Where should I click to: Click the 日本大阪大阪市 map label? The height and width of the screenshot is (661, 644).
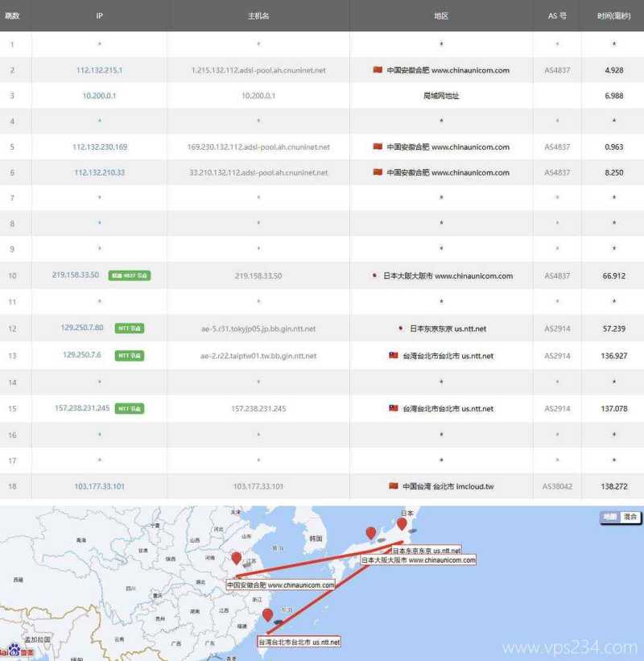418,560
